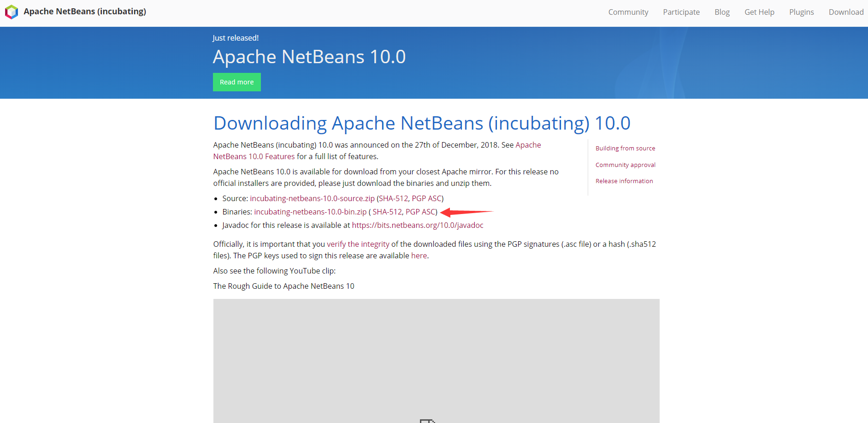Open the Community menu
Viewport: 868px width, 423px height.
[x=628, y=12]
